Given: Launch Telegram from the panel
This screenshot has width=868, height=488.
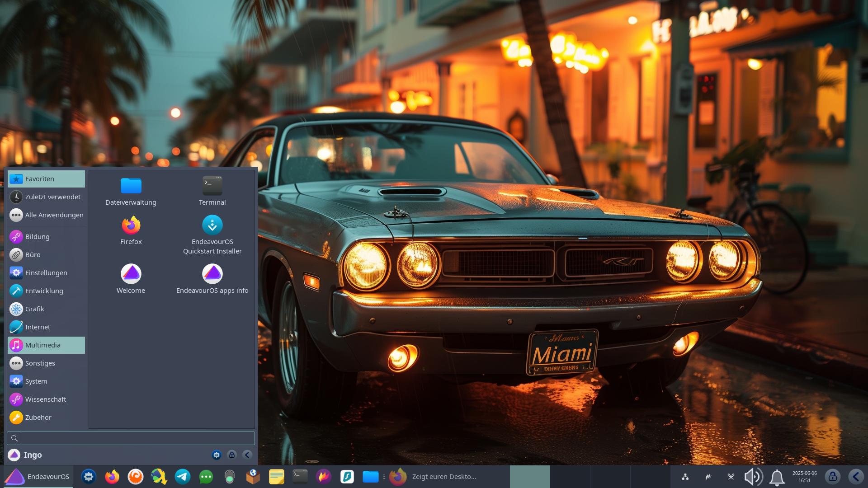Looking at the screenshot, I should point(183,477).
